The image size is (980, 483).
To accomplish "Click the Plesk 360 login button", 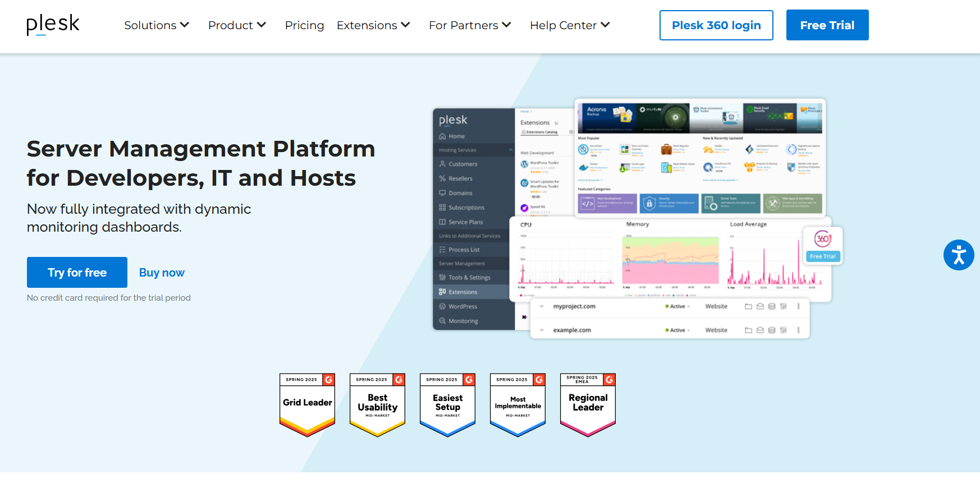I will (x=716, y=25).
